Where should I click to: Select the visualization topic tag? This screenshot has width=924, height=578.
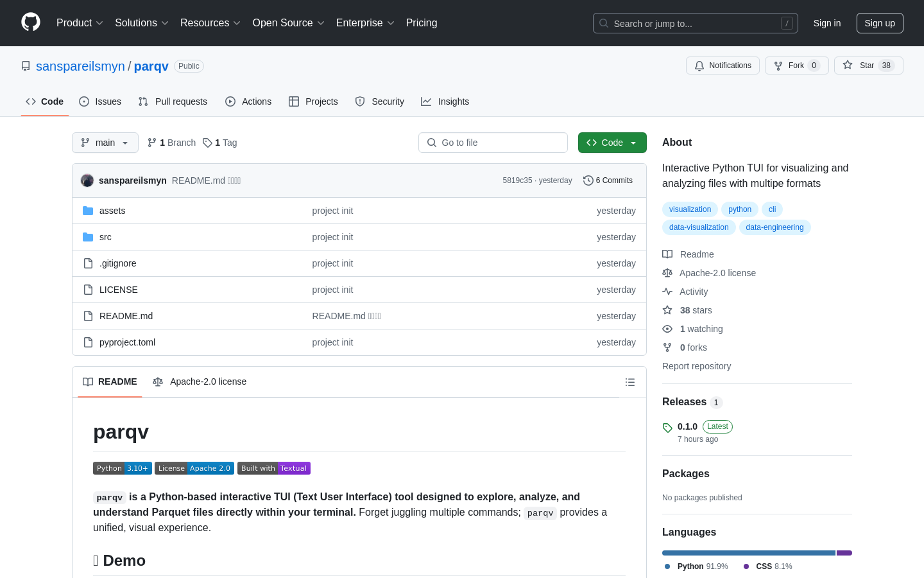(690, 209)
